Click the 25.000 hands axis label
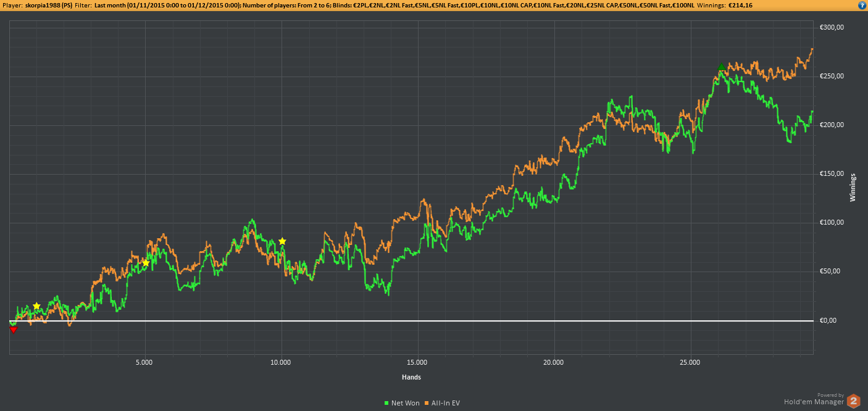 click(690, 362)
